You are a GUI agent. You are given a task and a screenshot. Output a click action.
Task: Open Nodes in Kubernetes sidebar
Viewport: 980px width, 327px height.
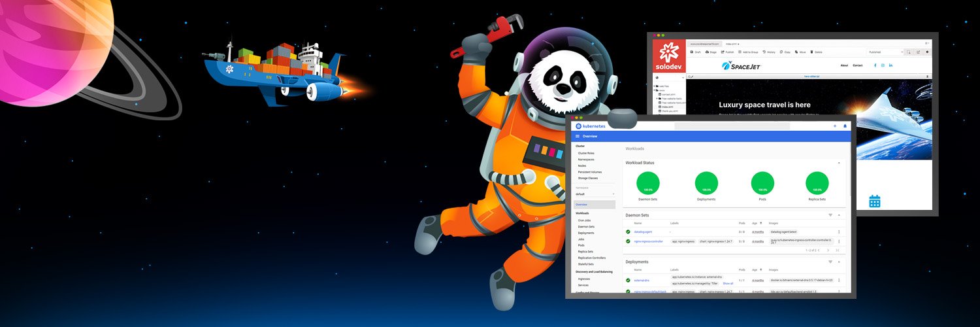[x=582, y=165]
